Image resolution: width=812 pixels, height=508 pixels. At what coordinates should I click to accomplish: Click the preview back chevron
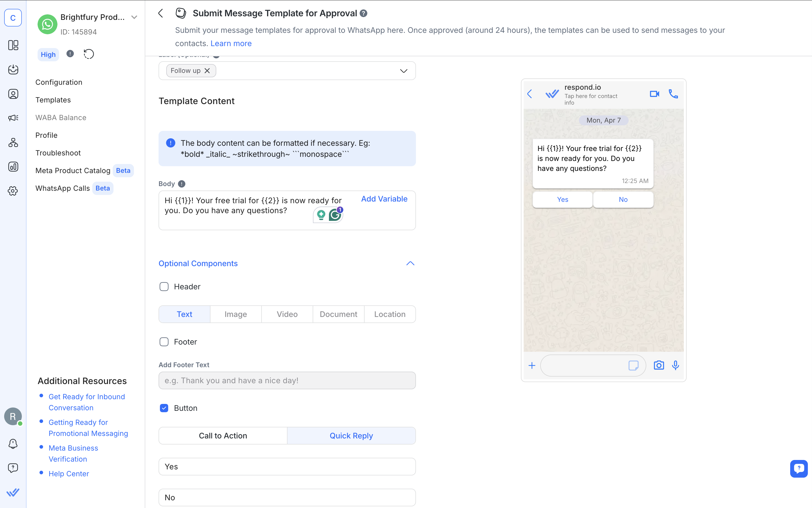[530, 94]
